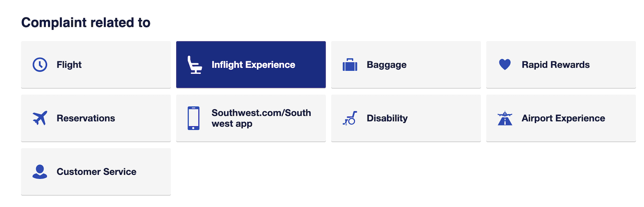The width and height of the screenshot is (644, 207).
Task: Choose the Reservations label
Action: click(86, 118)
